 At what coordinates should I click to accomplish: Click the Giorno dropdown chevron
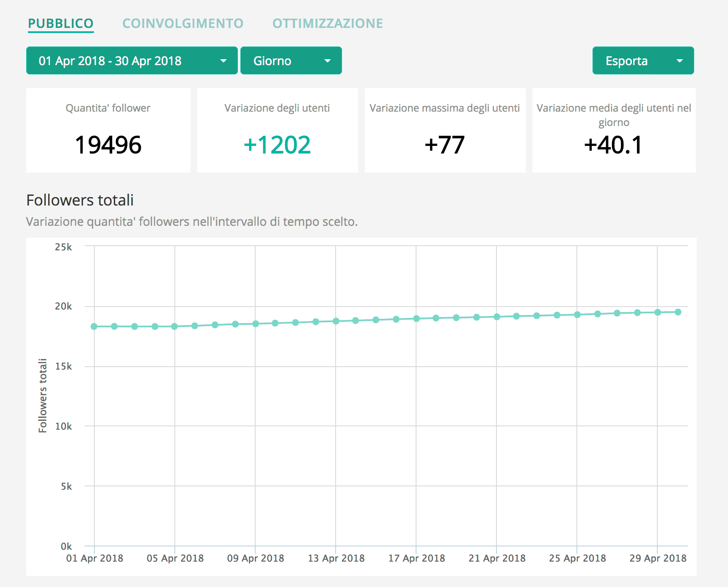328,60
